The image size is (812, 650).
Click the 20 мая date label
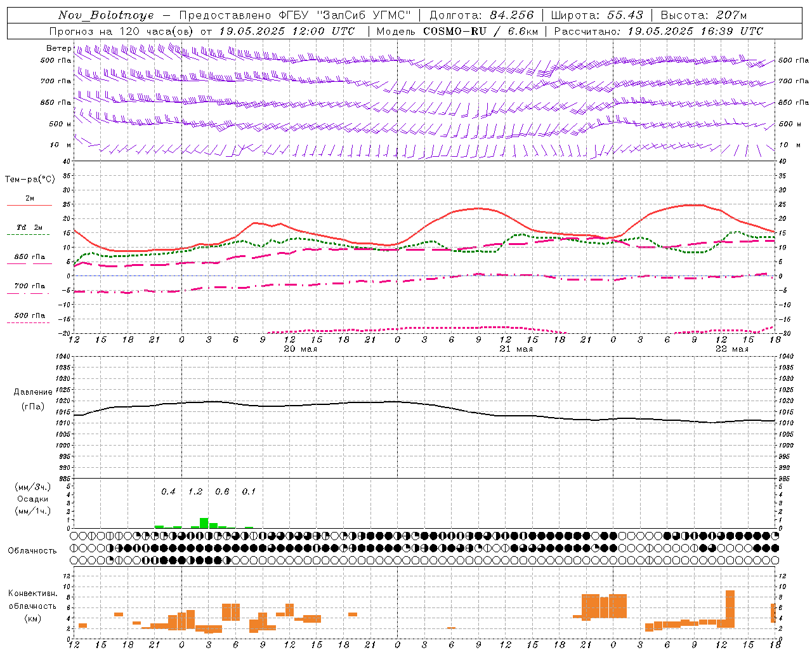(x=300, y=349)
